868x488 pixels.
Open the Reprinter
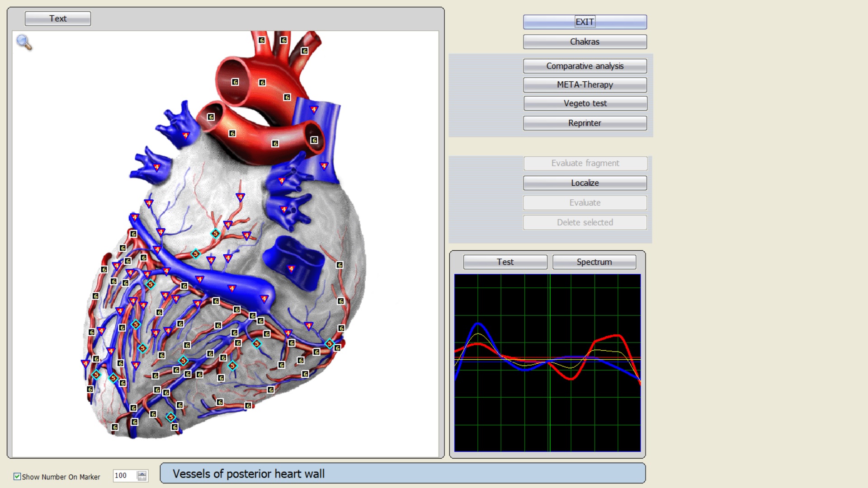[x=585, y=123]
